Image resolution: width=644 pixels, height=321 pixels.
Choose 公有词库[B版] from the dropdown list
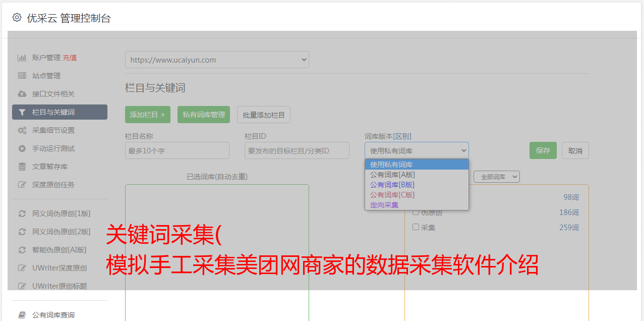[417, 185]
